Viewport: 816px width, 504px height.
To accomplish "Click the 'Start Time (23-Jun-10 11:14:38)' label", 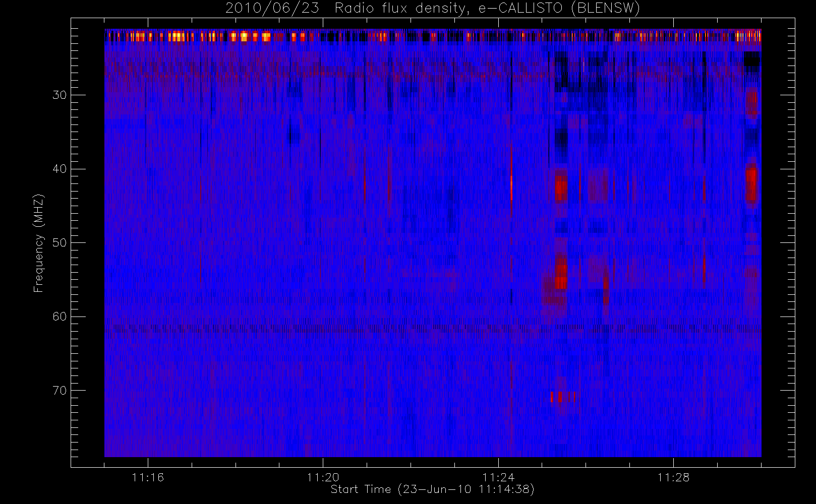I will click(433, 489).
